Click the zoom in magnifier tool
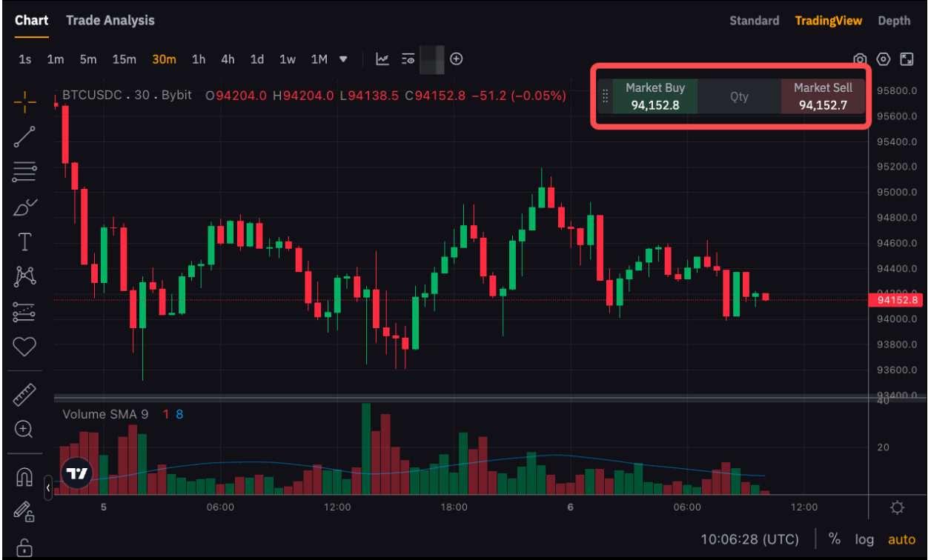This screenshot has width=928, height=560. coord(24,429)
